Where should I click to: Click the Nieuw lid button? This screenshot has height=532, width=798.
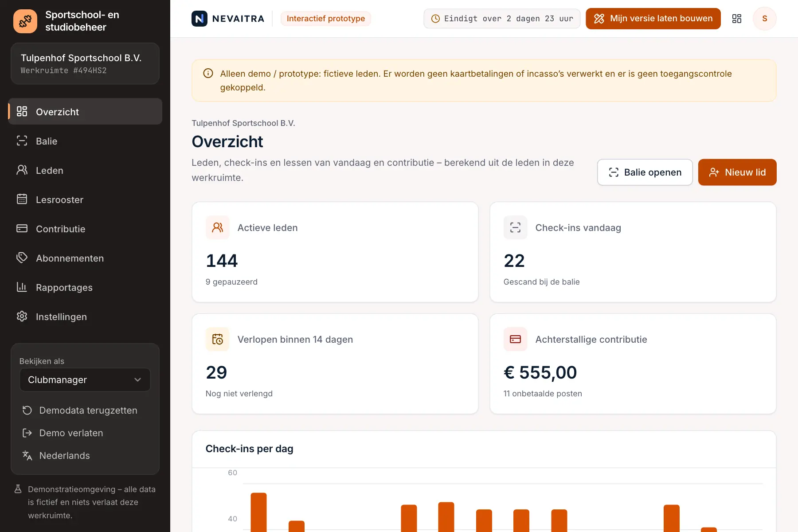[737, 172]
